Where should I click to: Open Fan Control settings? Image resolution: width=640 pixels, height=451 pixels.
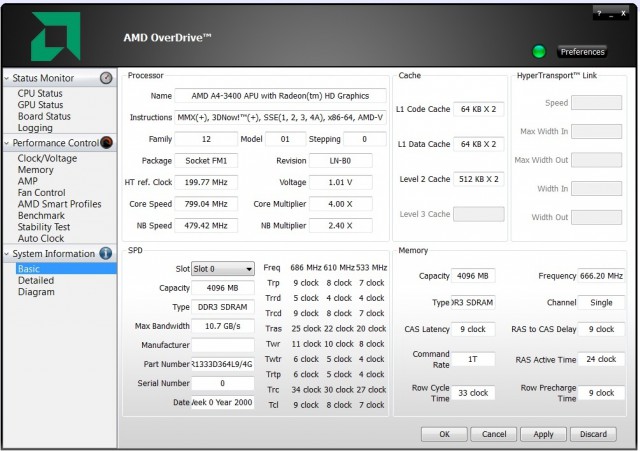(x=41, y=193)
